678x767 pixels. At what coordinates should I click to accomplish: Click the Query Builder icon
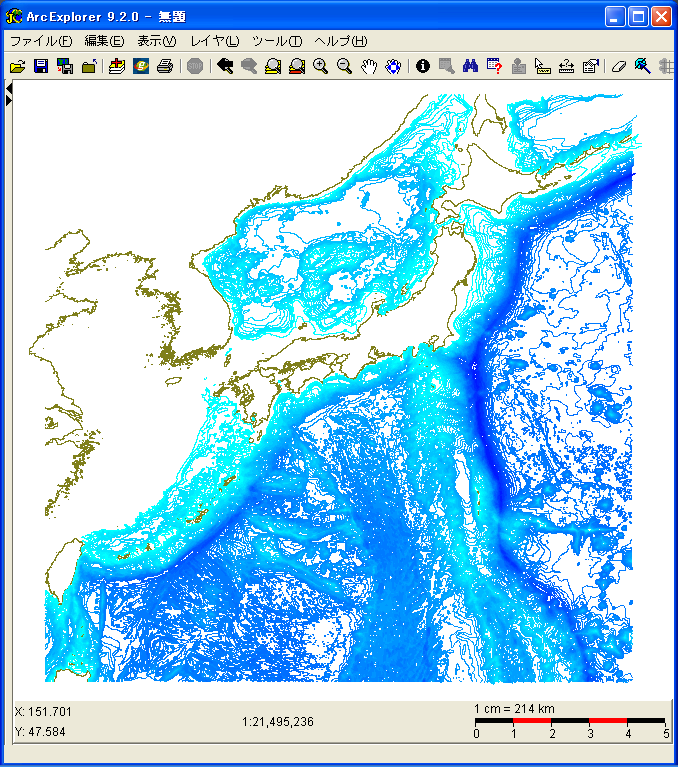[x=494, y=67]
